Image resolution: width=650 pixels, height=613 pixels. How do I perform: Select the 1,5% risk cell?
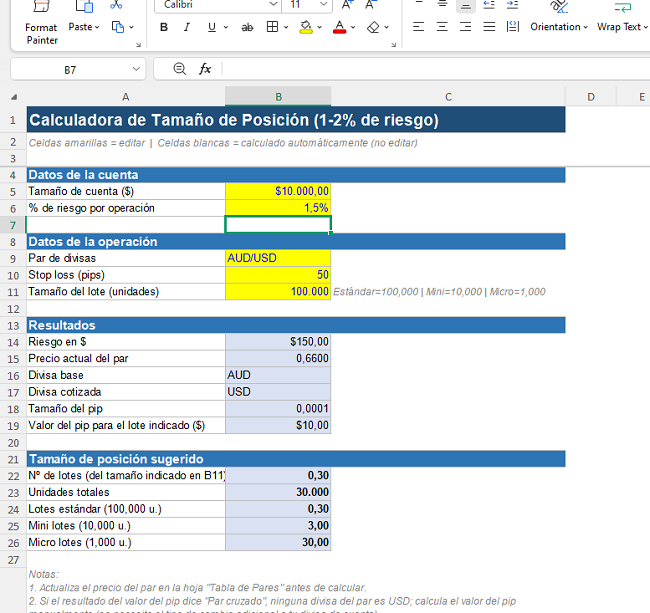pyautogui.click(x=278, y=208)
